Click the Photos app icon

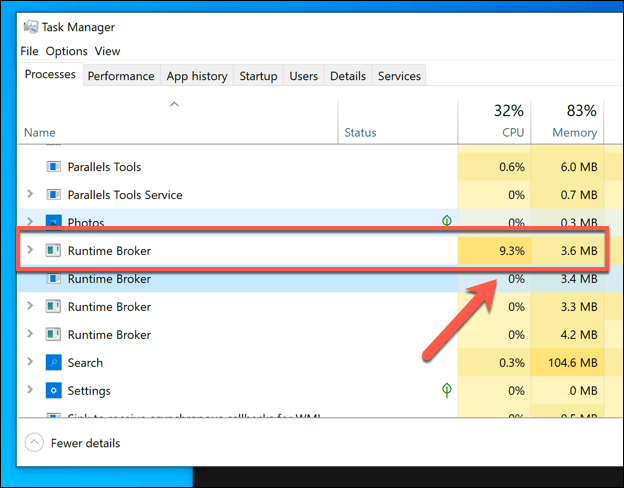coord(53,221)
